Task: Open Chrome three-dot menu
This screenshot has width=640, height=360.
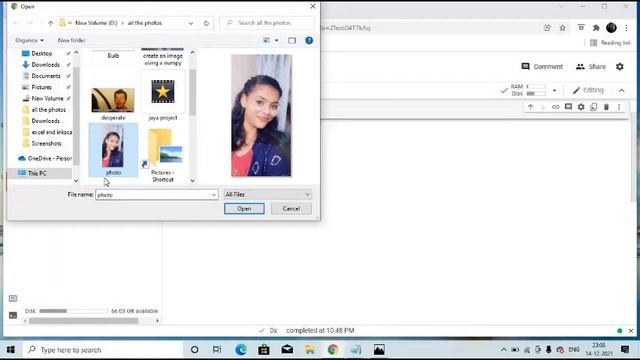Action: pos(626,28)
